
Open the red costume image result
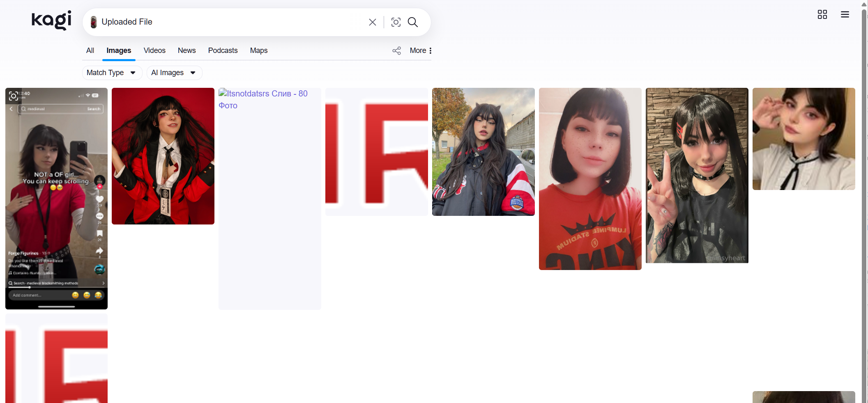(163, 156)
